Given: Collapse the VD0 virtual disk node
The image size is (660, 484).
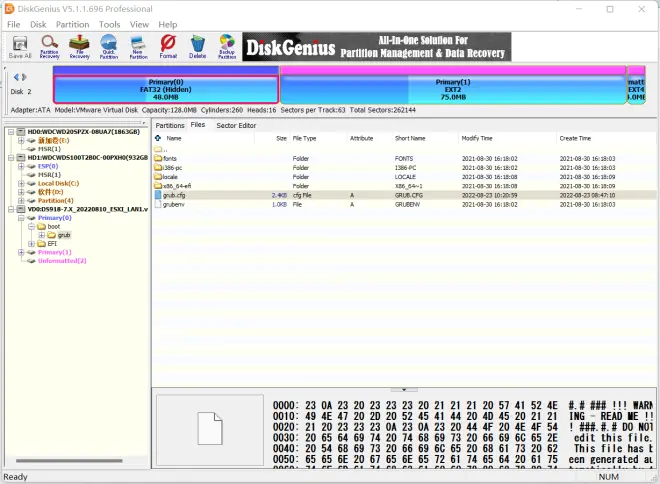Looking at the screenshot, I should pos(11,209).
